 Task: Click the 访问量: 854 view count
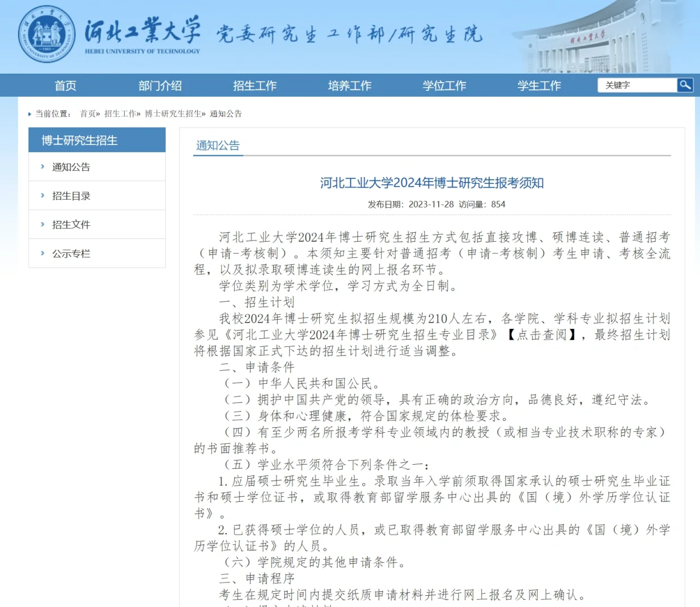(x=482, y=204)
